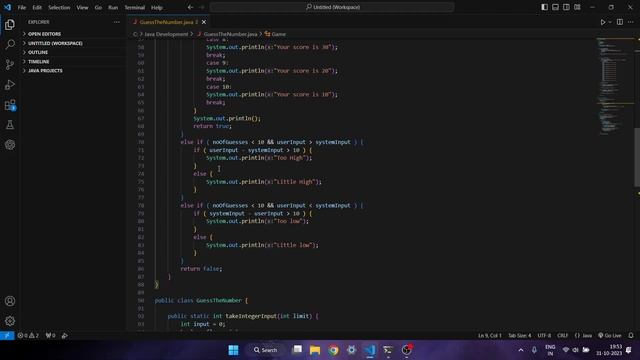640x360 pixels.
Task: Open ENG IN language switcher
Action: (550, 350)
